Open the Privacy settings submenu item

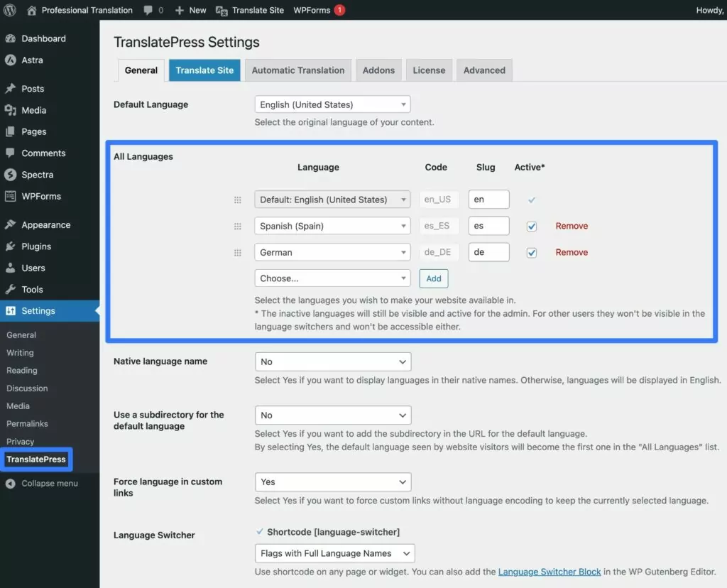tap(20, 442)
